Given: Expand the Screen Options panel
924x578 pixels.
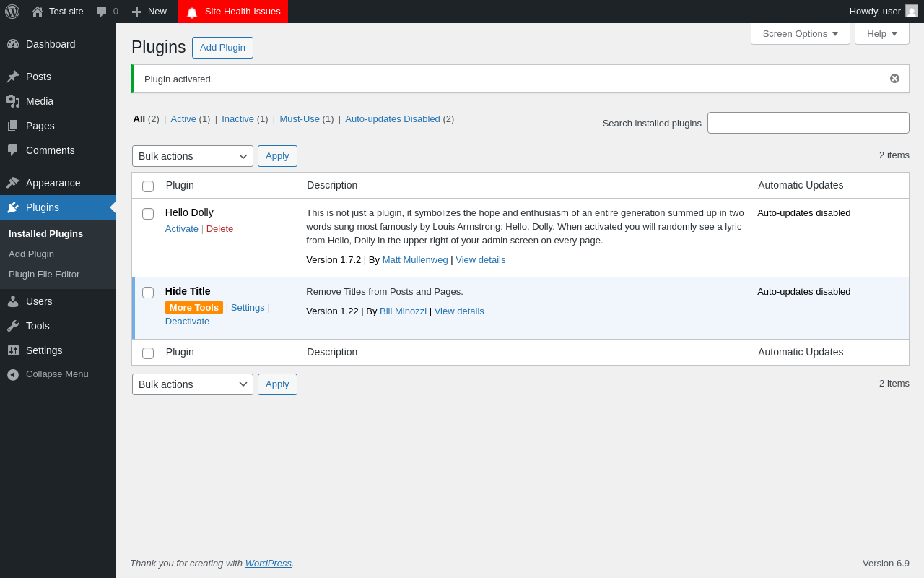Looking at the screenshot, I should 801,33.
